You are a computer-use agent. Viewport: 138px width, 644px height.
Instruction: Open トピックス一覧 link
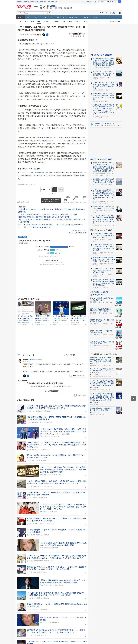[115, 21]
